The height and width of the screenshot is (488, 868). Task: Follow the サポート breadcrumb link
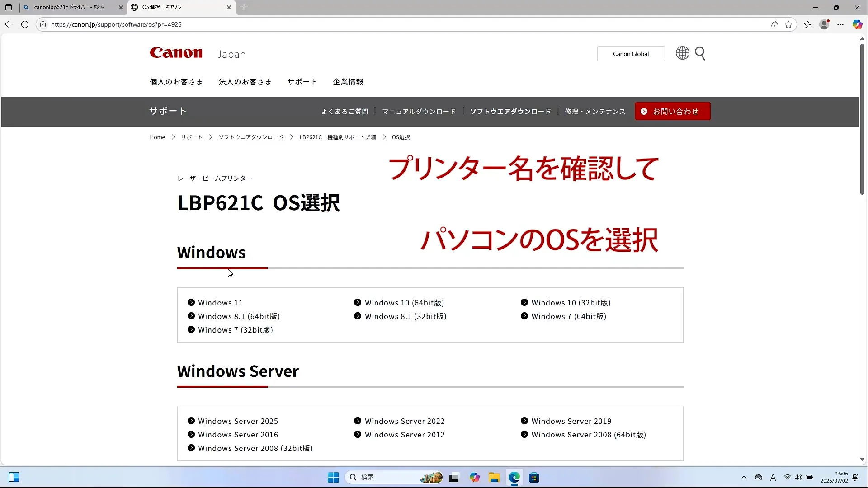[192, 137]
